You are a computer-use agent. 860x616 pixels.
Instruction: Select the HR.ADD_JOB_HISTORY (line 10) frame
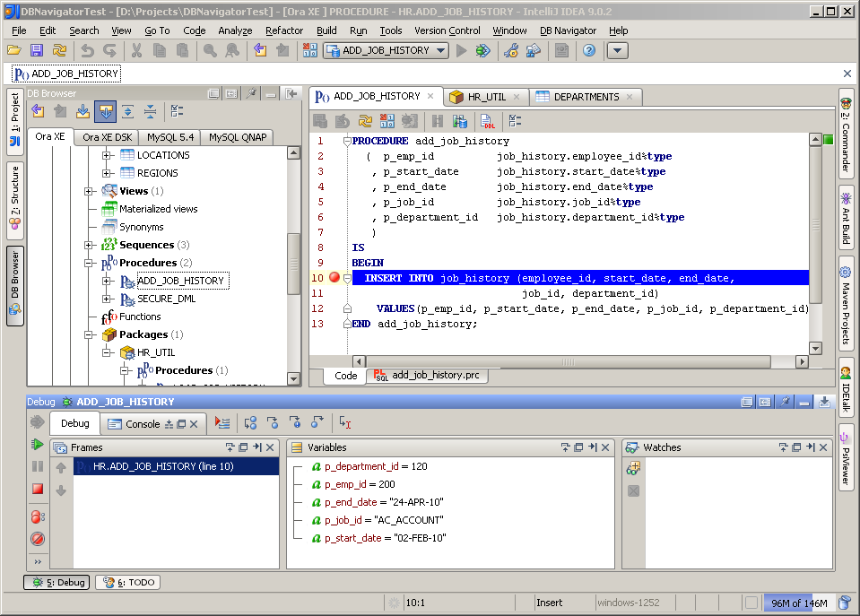coord(176,466)
